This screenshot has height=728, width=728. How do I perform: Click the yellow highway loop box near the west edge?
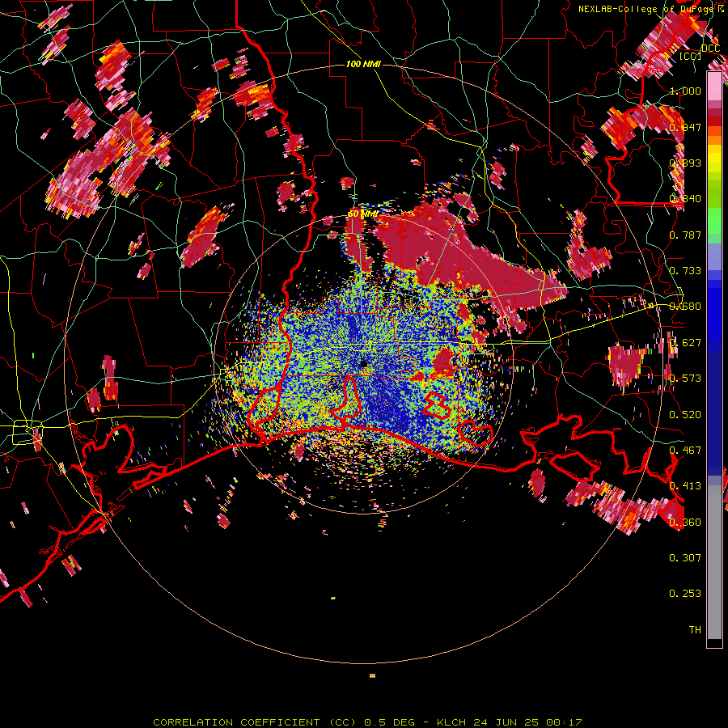pyautogui.click(x=28, y=432)
